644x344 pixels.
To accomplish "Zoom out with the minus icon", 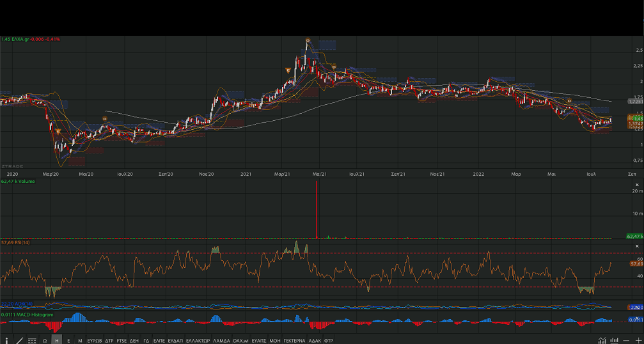I will pos(627,340).
